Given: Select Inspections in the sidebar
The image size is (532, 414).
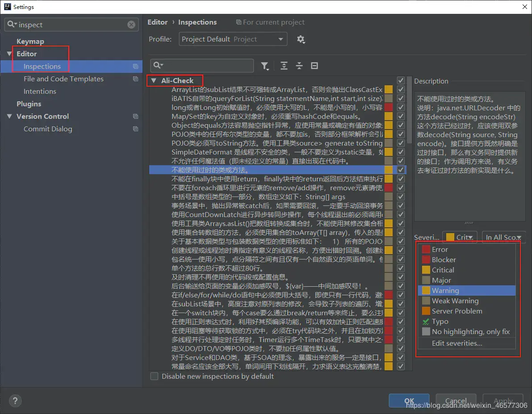Looking at the screenshot, I should tap(41, 66).
